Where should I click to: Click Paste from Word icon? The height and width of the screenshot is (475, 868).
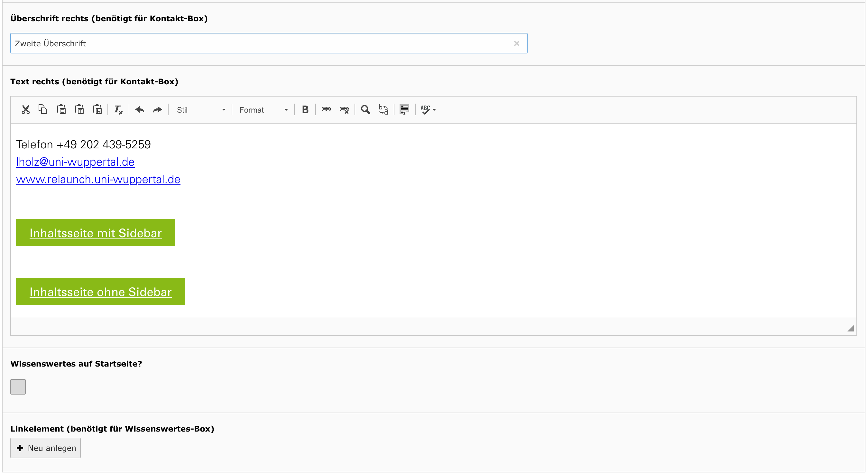pos(97,109)
